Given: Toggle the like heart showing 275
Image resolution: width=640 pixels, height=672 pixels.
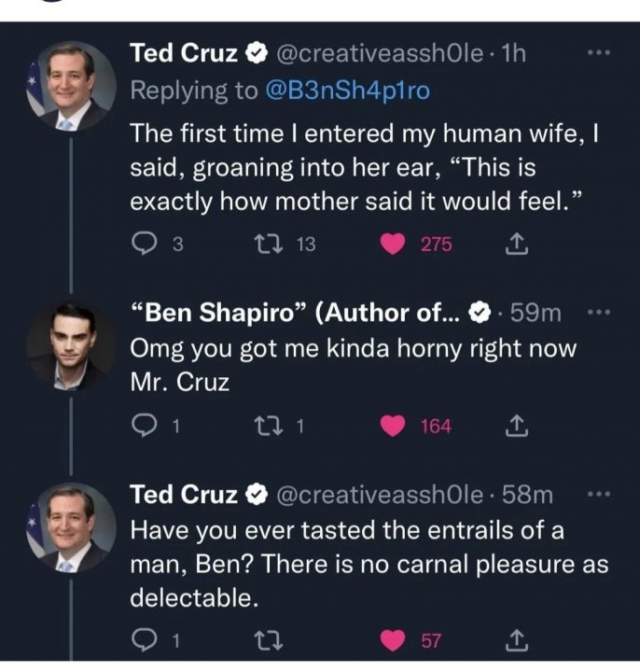Looking at the screenshot, I should point(395,245).
